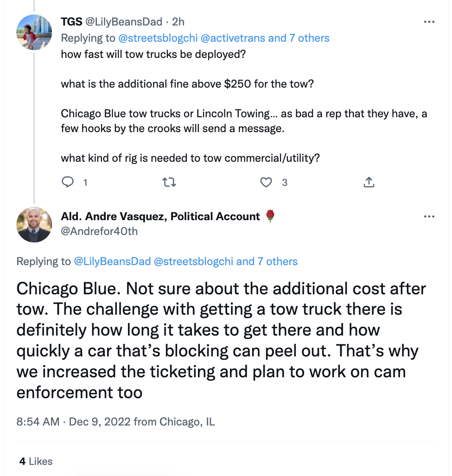Retweet the TGS tow trucks tweet
Viewport: 452px width, 476px height.
pos(170,183)
